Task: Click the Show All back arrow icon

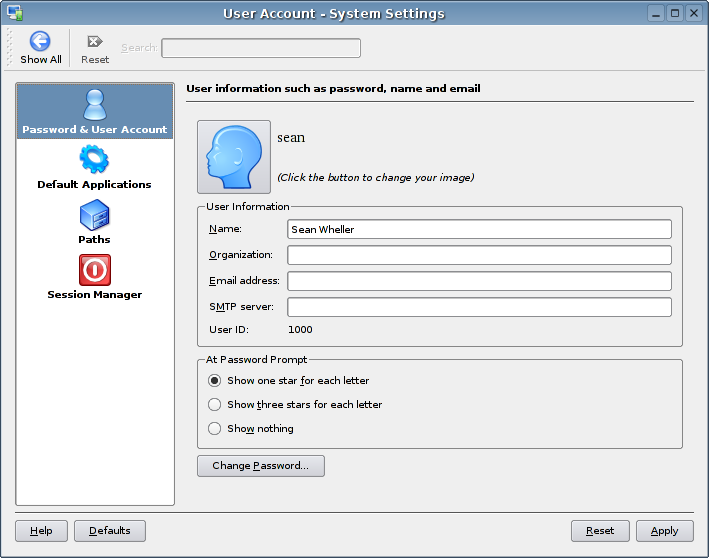Action: (40, 42)
